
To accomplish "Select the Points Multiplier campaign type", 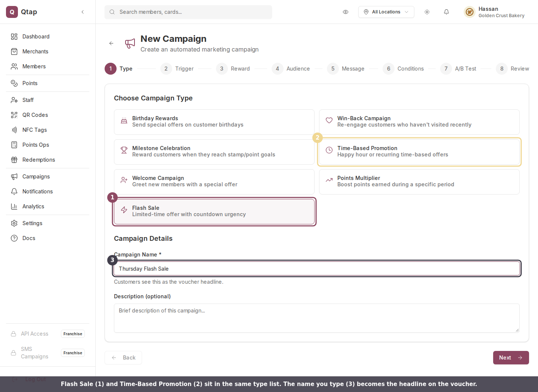I will click(x=419, y=182).
